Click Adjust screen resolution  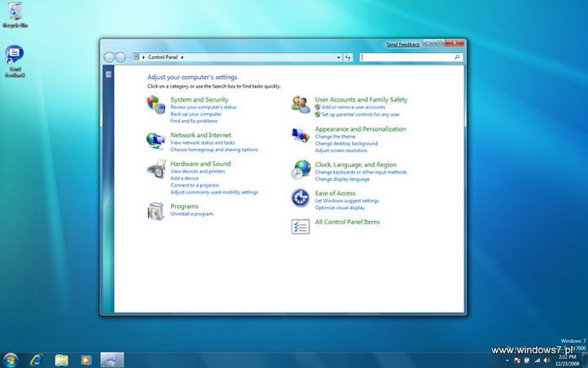point(341,150)
